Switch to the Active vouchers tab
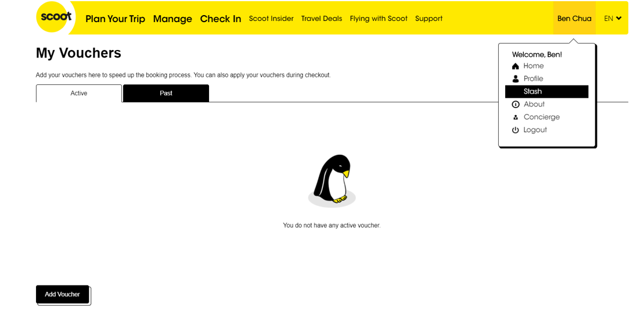644x311 pixels. coord(79,94)
